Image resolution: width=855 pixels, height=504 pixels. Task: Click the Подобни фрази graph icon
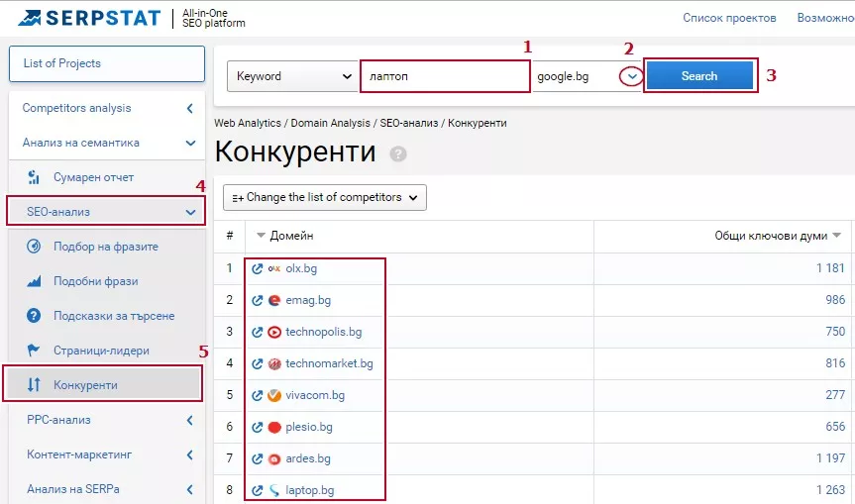pyautogui.click(x=34, y=281)
